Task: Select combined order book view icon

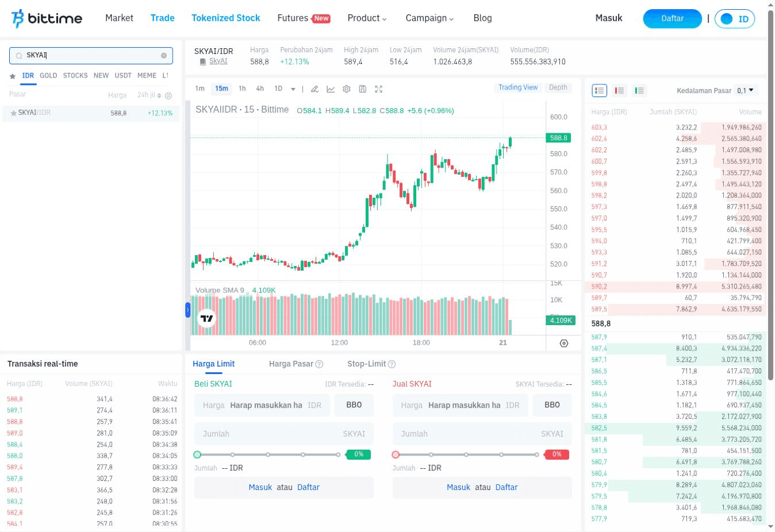Action: coord(600,90)
